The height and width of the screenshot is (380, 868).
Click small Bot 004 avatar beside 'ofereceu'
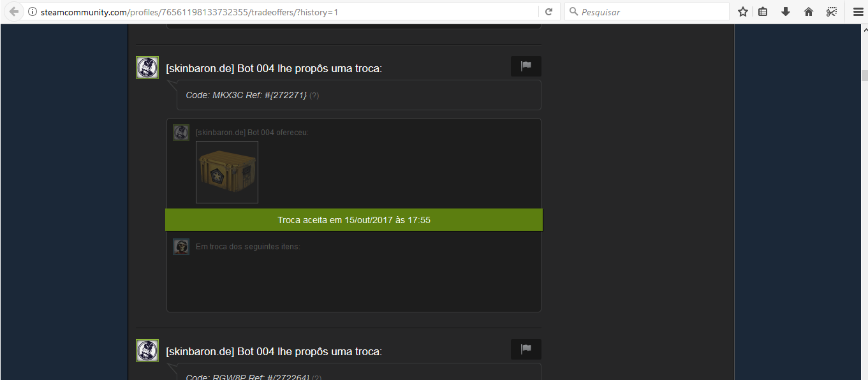pyautogui.click(x=181, y=133)
